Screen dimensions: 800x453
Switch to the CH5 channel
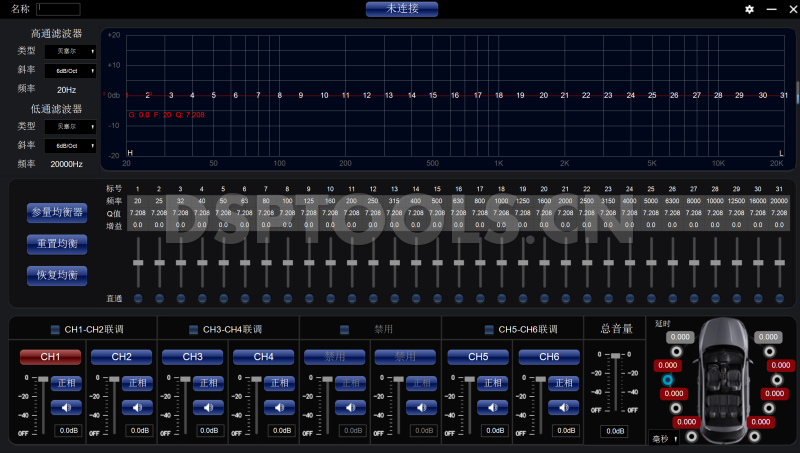(x=478, y=357)
